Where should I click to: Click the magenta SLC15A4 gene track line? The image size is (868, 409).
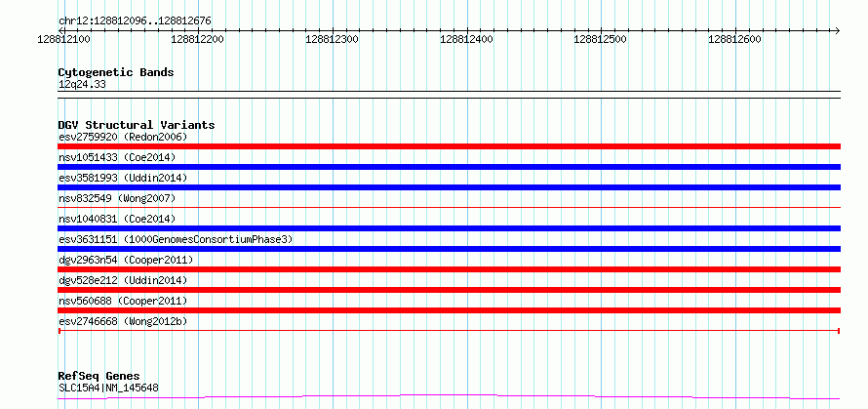point(449,397)
